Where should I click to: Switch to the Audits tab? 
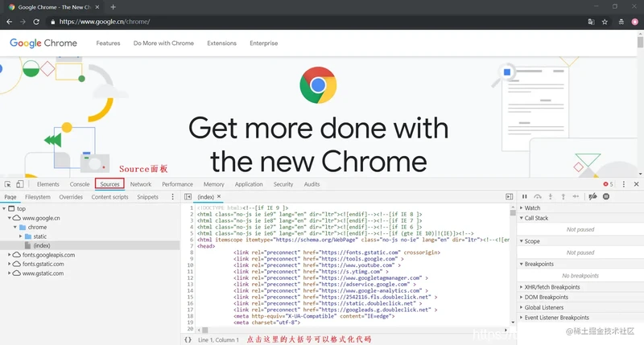tap(312, 184)
